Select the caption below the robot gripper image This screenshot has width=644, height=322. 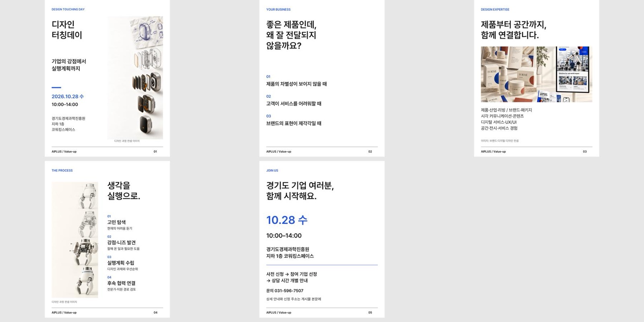tap(64, 302)
